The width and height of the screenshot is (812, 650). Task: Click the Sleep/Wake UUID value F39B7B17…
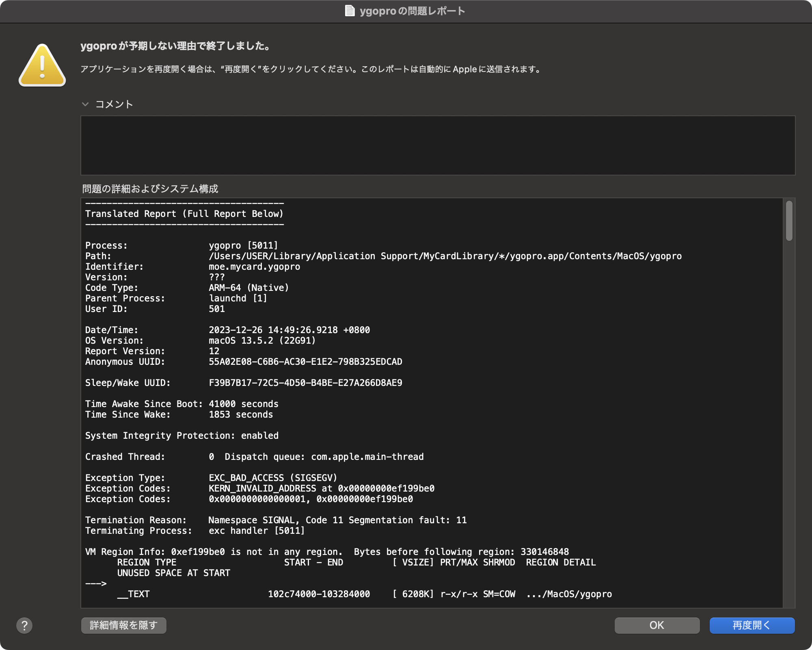[x=305, y=383]
